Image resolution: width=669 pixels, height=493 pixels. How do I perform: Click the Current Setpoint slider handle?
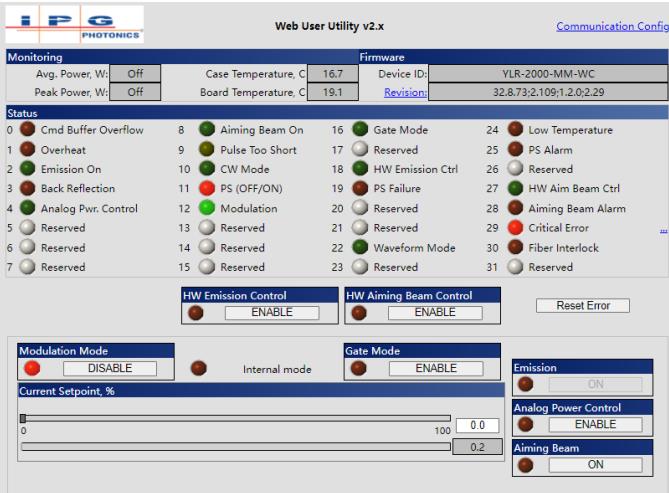click(x=23, y=419)
